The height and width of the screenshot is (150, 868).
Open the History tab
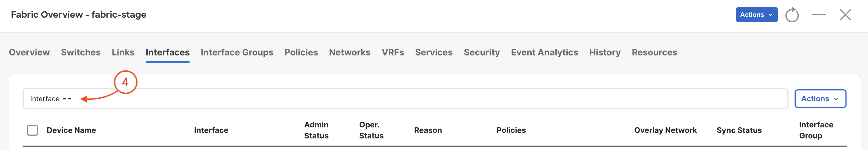605,52
